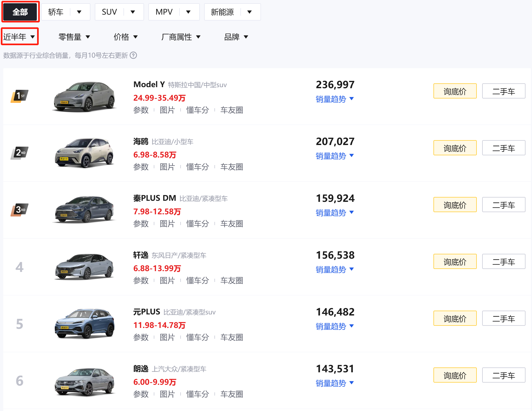Open the 秦PLUS DM car thumbnail
The height and width of the screenshot is (411, 532).
[84, 210]
